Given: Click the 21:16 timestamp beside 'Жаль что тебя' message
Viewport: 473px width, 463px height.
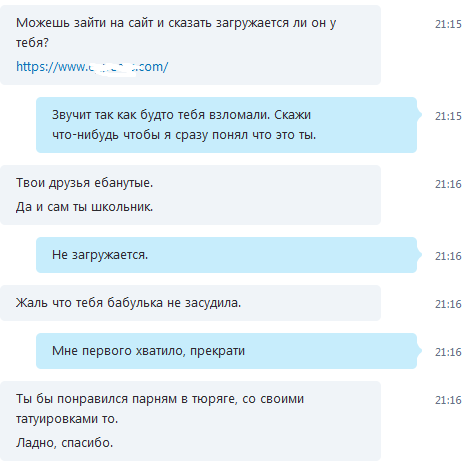Looking at the screenshot, I should (x=448, y=304).
